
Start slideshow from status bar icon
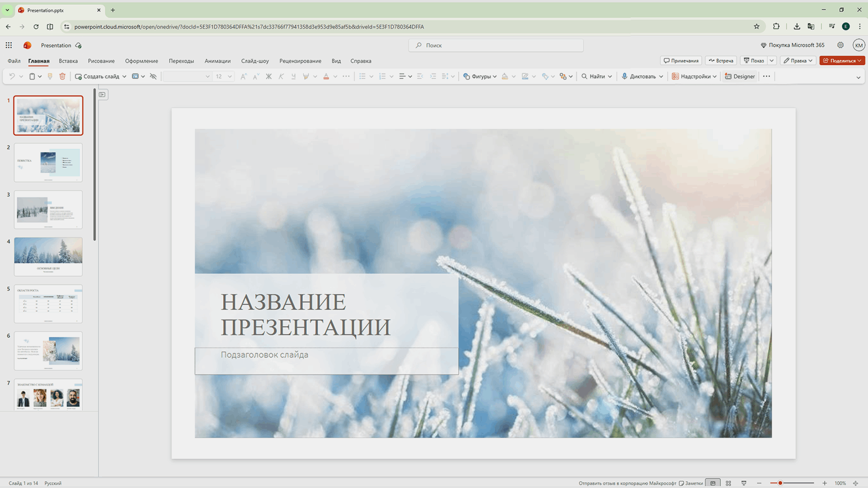point(743,483)
